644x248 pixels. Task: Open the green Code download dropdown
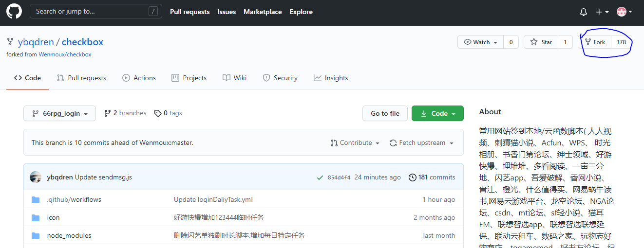click(x=437, y=113)
